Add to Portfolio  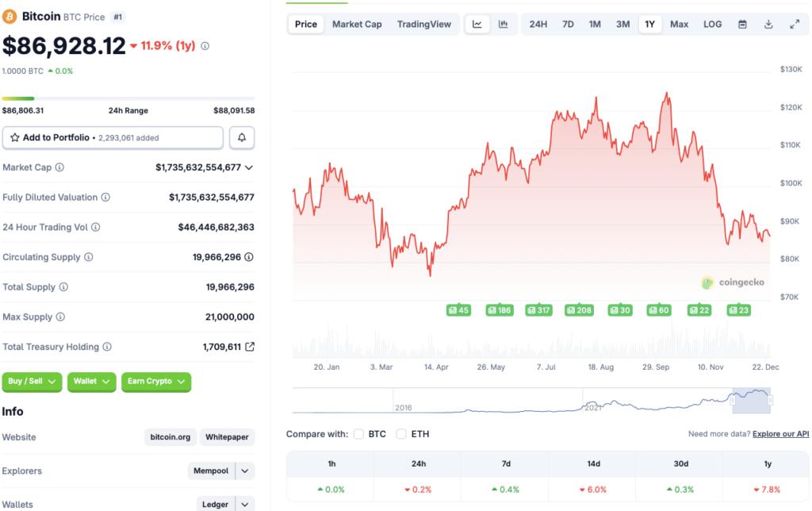click(113, 138)
